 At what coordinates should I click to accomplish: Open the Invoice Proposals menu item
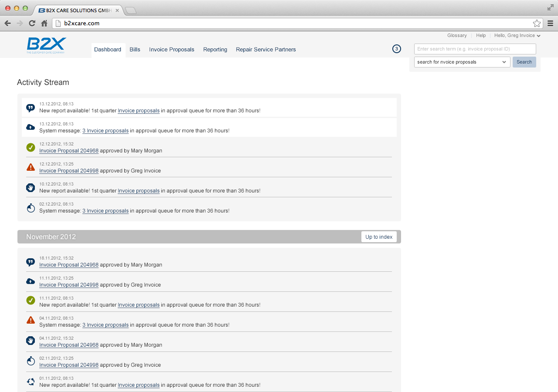[x=172, y=50]
